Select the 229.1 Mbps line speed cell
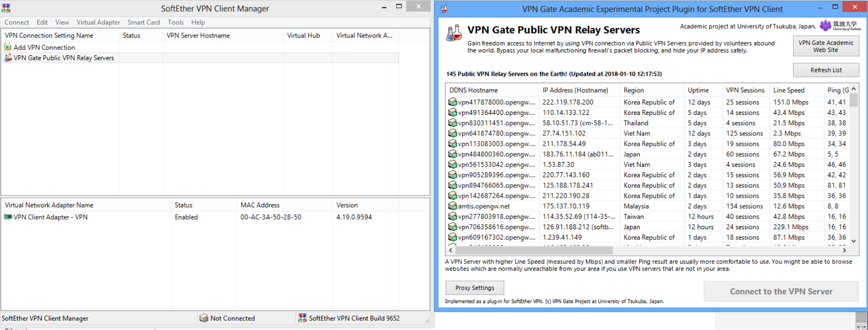Screen dimensions: 868x330 click(790, 227)
